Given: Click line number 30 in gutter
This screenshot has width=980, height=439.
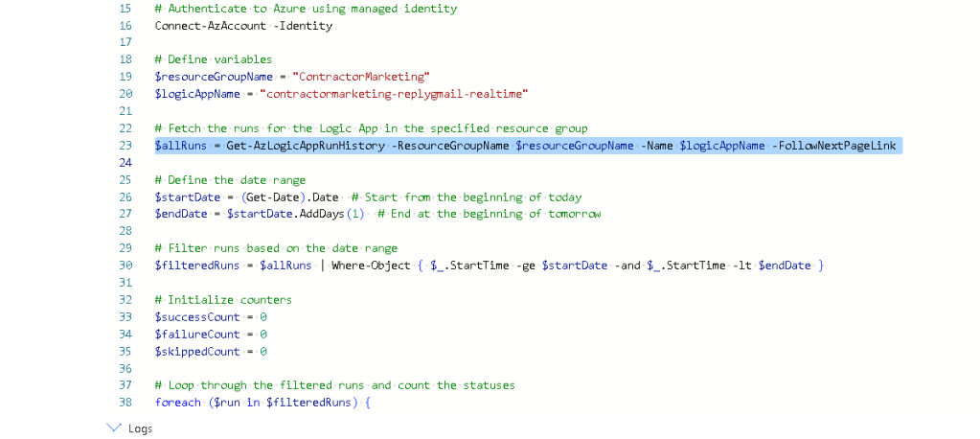Looking at the screenshot, I should 125,266.
